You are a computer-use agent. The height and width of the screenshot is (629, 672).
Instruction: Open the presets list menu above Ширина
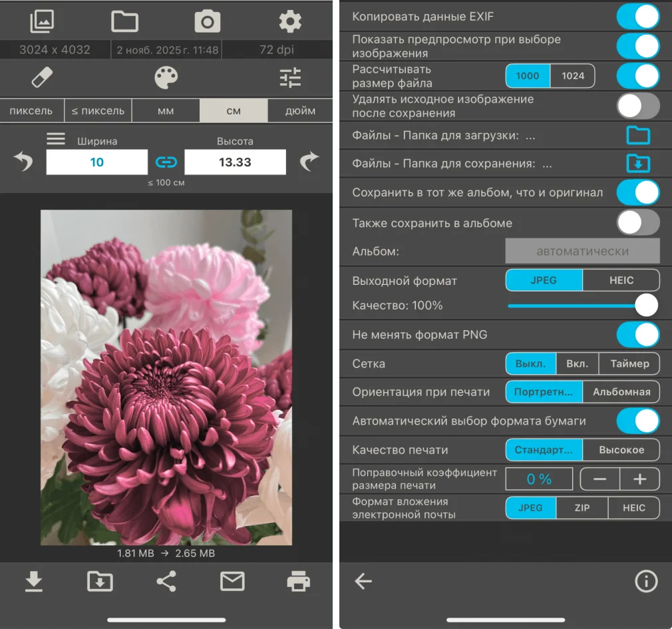[x=56, y=138]
